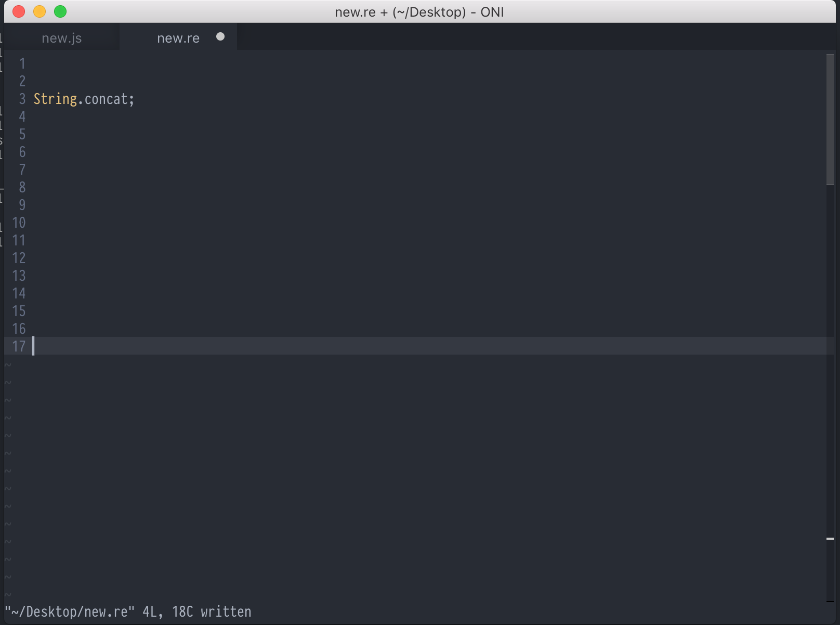
Task: Select the new.re tab
Action: coord(178,37)
